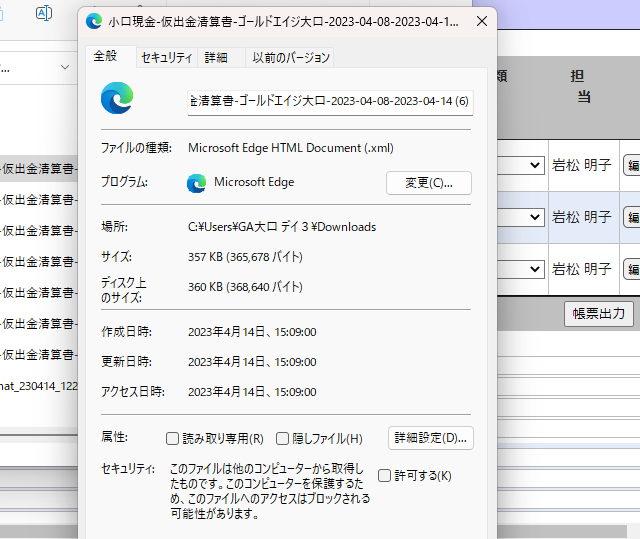Click the Microsoft Edge program icon

tap(197, 183)
